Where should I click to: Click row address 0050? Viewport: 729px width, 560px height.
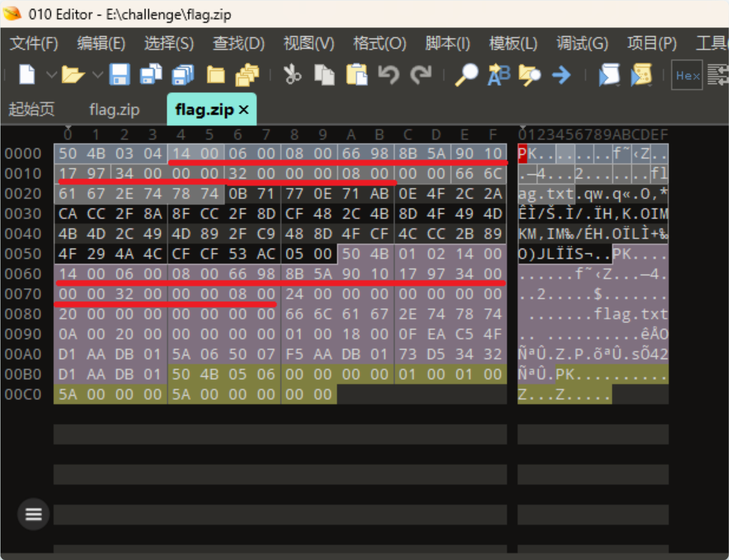[x=23, y=254]
